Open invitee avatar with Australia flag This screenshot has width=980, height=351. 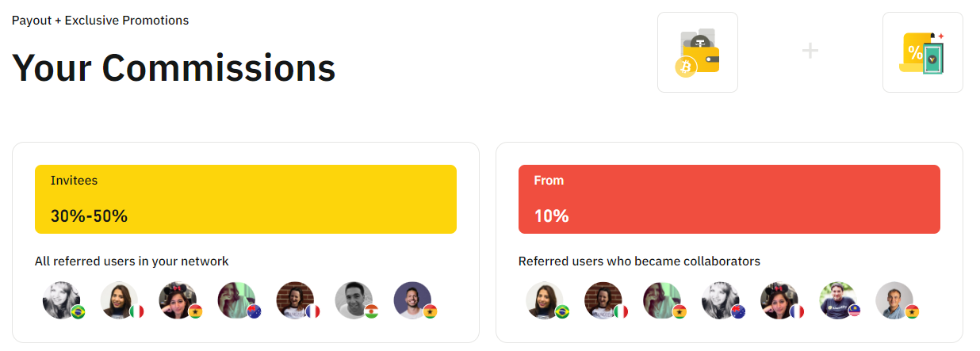click(239, 300)
